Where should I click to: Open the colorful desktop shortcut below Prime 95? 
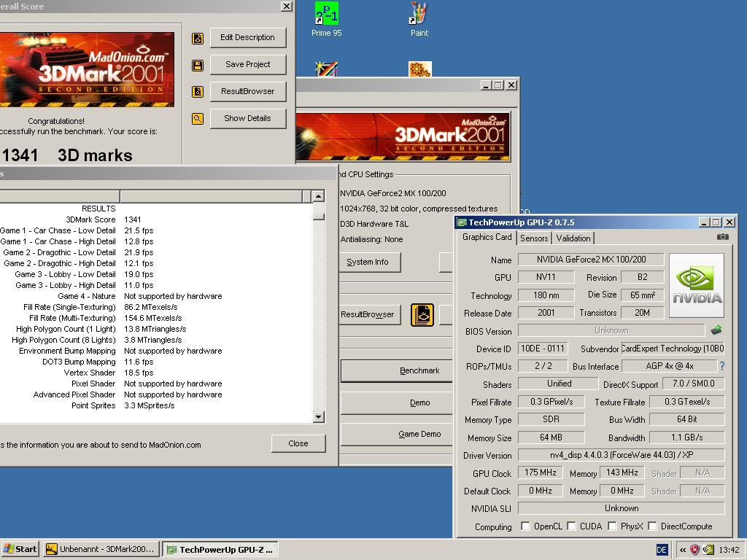[x=326, y=69]
